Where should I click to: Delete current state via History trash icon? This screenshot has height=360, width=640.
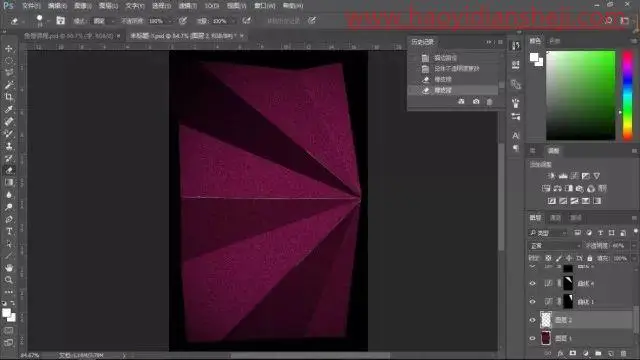(489, 101)
